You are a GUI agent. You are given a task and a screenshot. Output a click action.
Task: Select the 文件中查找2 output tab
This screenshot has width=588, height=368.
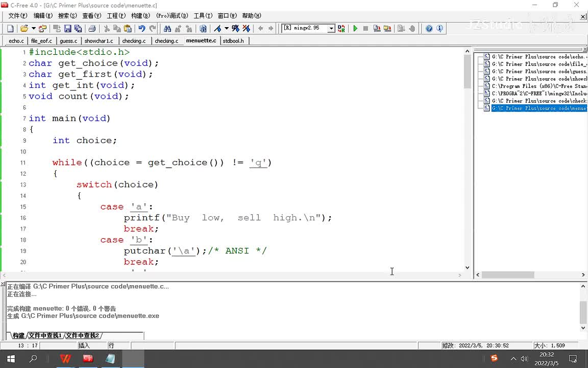click(83, 335)
